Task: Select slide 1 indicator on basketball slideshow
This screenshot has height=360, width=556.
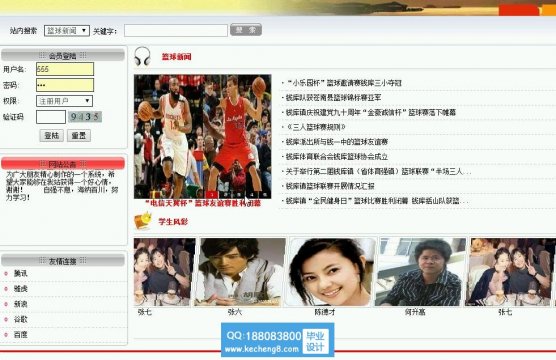Action: (x=212, y=194)
